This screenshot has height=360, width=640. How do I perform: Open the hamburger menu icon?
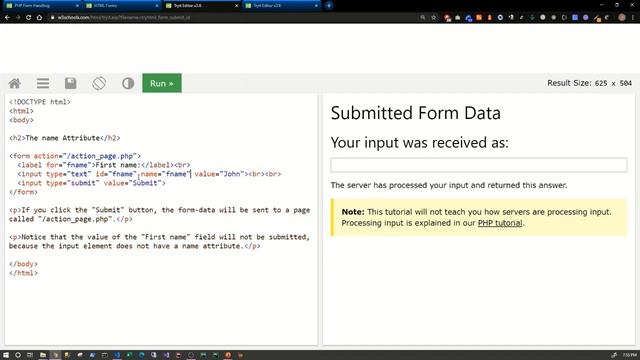click(x=43, y=83)
